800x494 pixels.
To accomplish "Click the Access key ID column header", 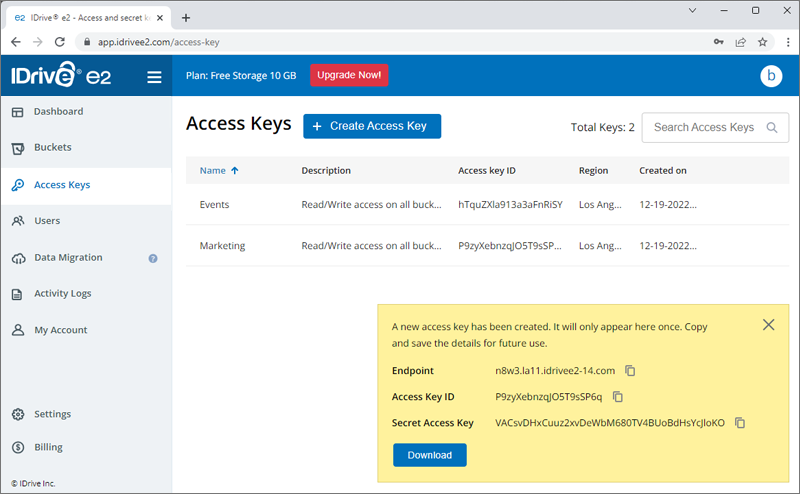I will tap(487, 170).
